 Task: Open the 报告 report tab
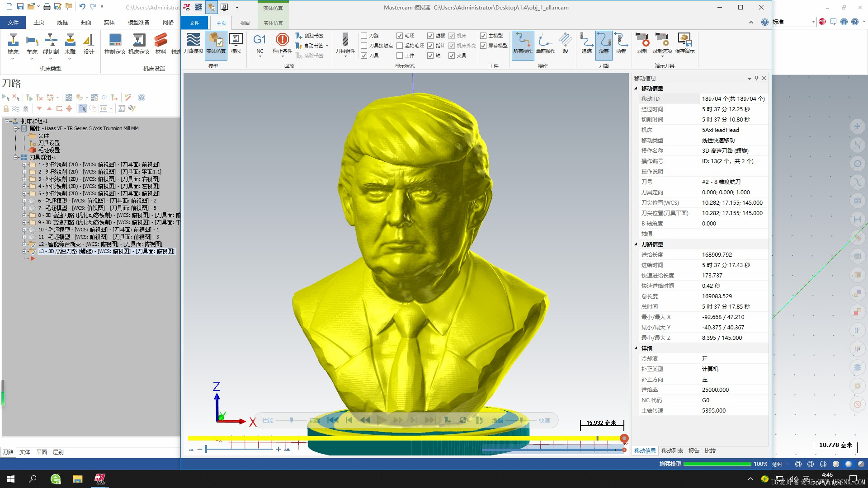click(x=693, y=451)
